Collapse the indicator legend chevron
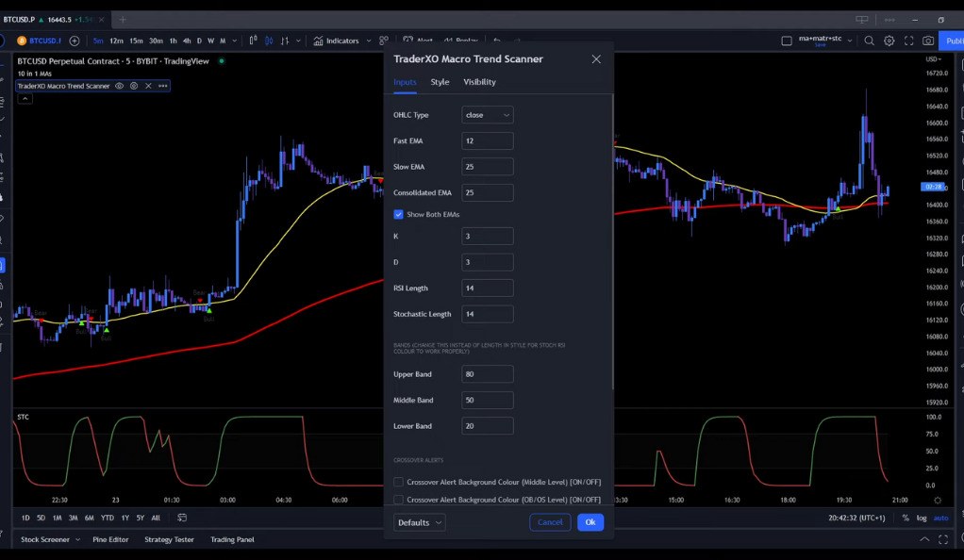 25,98
